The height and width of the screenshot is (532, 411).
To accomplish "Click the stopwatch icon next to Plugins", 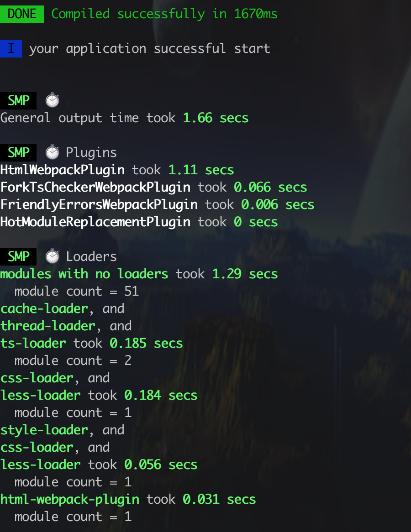I will point(53,152).
